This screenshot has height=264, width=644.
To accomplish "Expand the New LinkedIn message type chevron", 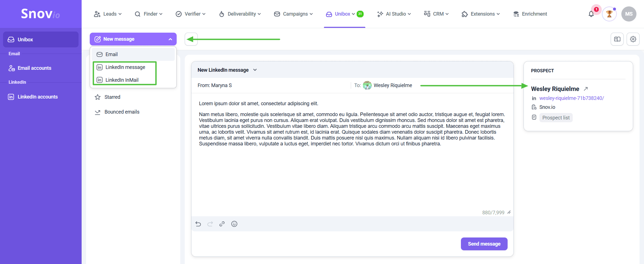I will pyautogui.click(x=255, y=70).
